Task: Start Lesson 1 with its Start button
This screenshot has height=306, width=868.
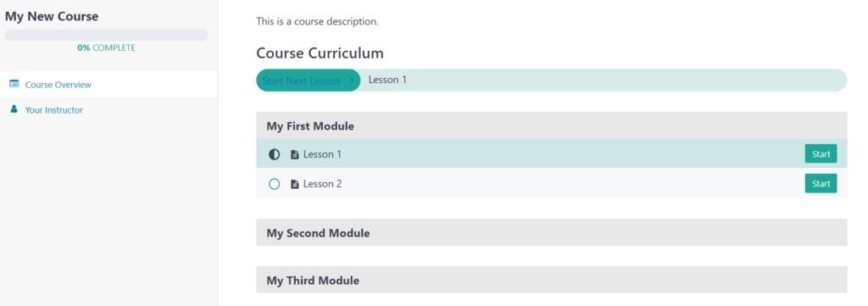Action: (x=821, y=153)
